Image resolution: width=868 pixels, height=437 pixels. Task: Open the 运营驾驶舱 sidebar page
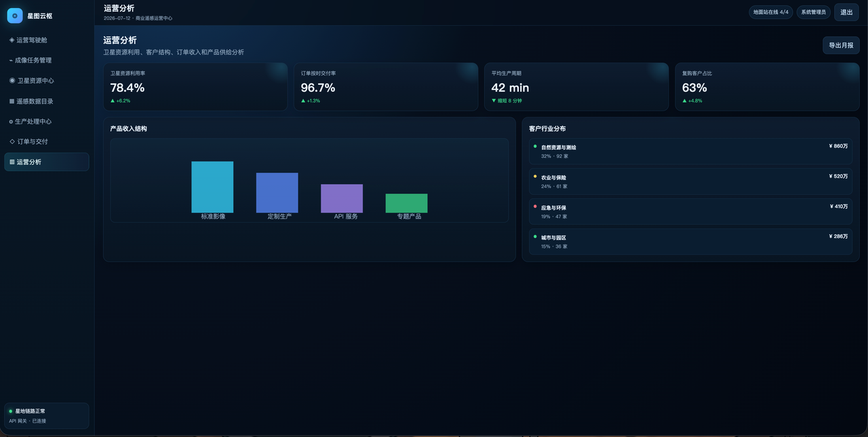(47, 40)
